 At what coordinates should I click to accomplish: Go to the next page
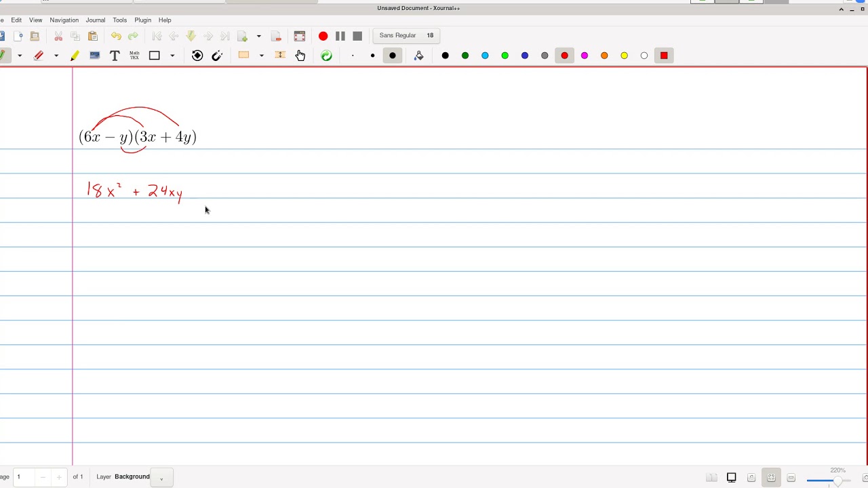point(208,36)
